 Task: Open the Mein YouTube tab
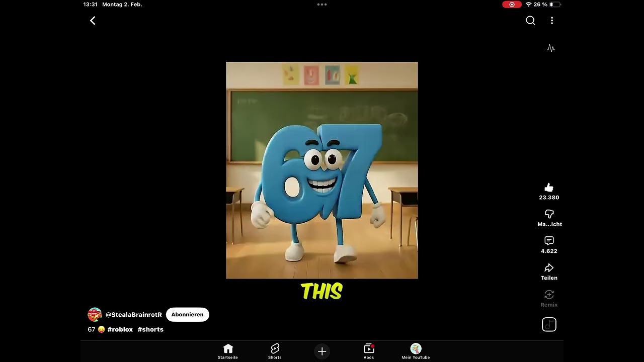pyautogui.click(x=416, y=351)
